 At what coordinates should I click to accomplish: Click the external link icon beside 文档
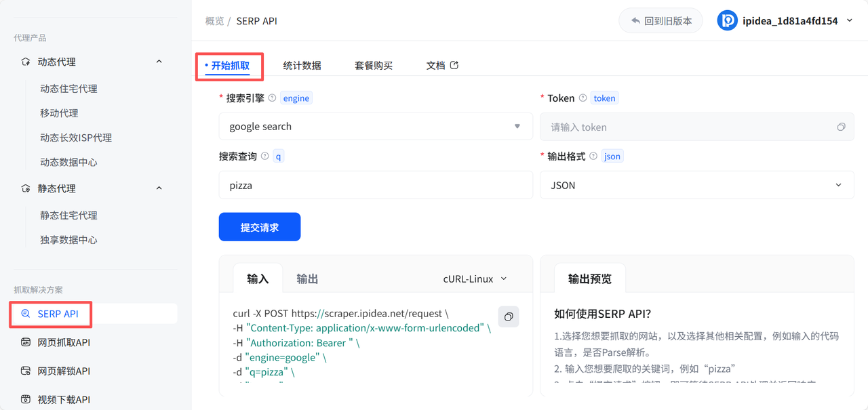(454, 65)
